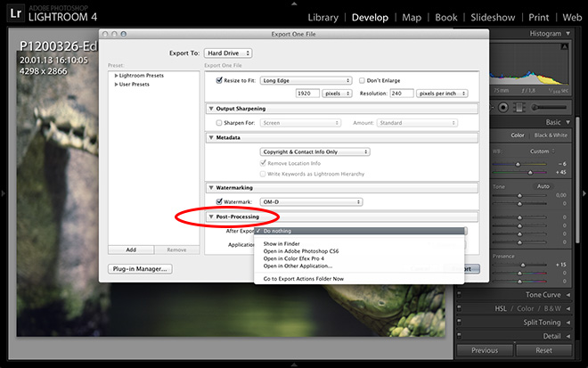
Task: Collapse the Post-Processing section
Action: (211, 217)
